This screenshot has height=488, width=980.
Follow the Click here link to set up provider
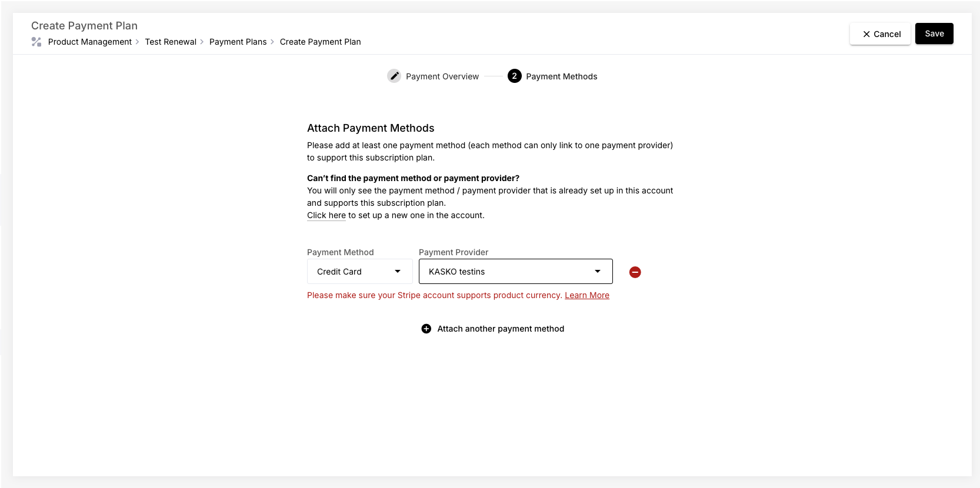[326, 215]
